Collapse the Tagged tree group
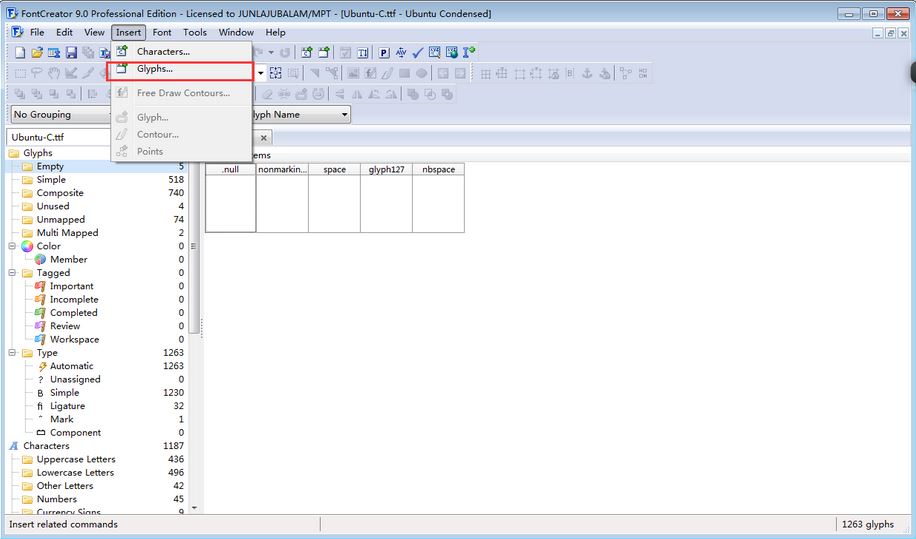The width and height of the screenshot is (916, 539). (13, 273)
